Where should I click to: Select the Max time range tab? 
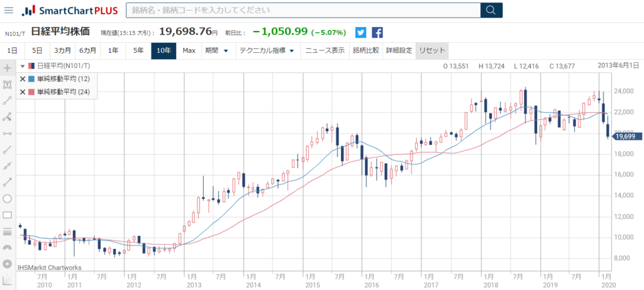pyautogui.click(x=189, y=50)
